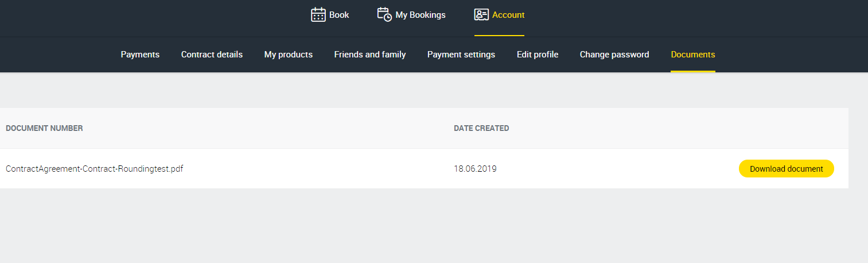Screen dimensions: 868x263
Task: Click the Date Created column header
Action: [481, 129]
